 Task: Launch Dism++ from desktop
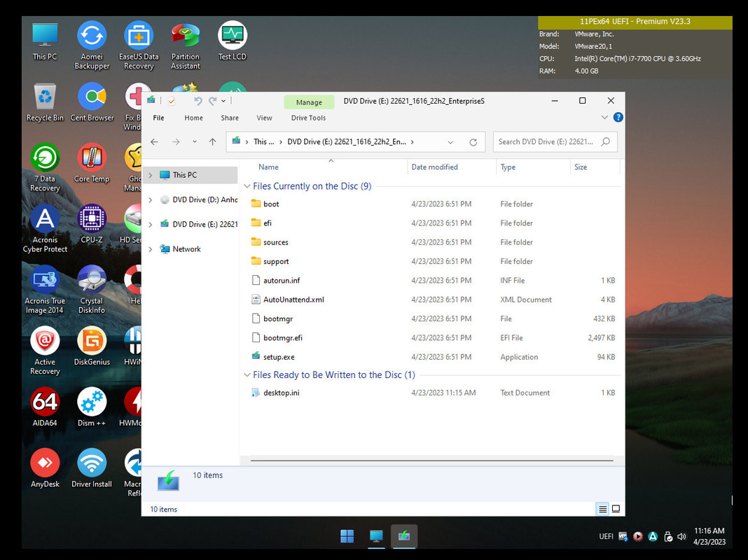pos(92,407)
